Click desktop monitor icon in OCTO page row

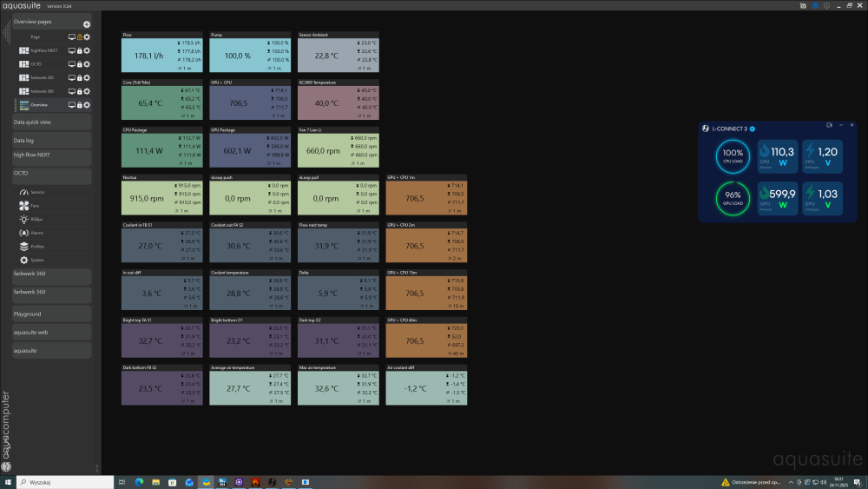tap(71, 64)
